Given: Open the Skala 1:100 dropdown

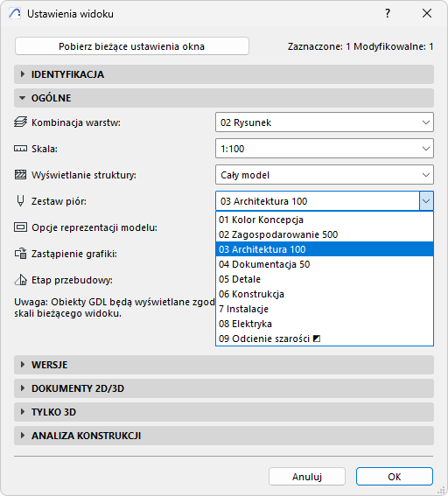Looking at the screenshot, I should tap(325, 149).
